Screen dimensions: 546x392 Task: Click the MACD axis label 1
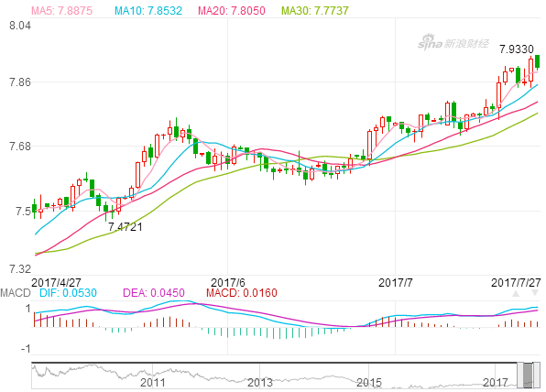(x=27, y=309)
